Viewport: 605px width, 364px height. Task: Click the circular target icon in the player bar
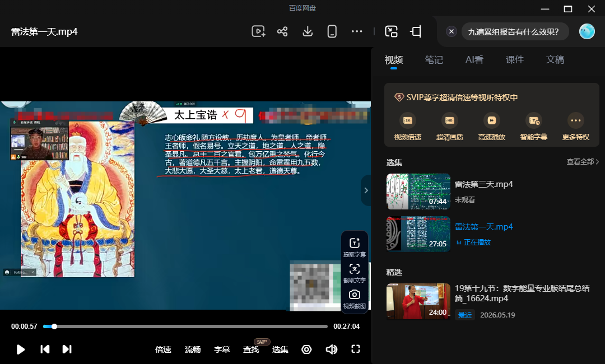pos(306,349)
